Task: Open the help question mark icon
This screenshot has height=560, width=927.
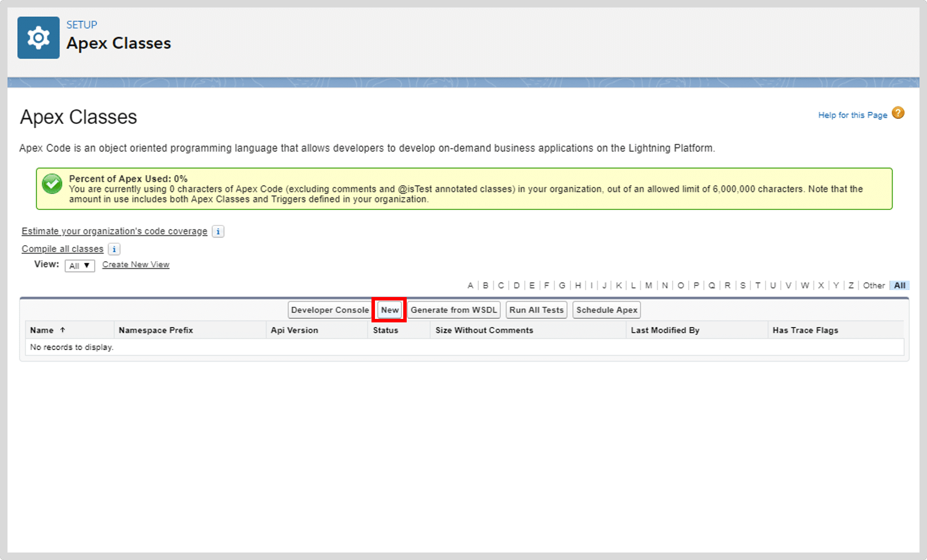Action: pos(898,113)
